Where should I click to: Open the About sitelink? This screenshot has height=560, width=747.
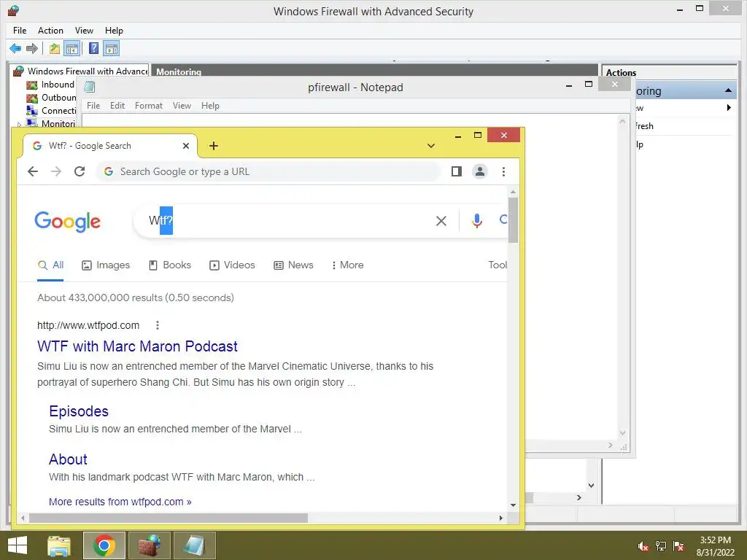pos(68,459)
